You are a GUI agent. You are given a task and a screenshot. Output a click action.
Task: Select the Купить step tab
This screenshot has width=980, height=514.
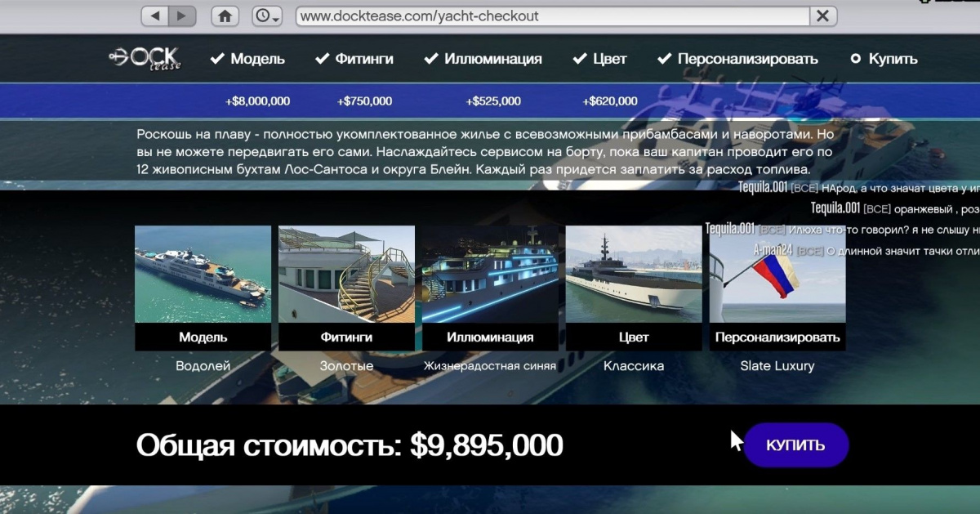pyautogui.click(x=884, y=59)
